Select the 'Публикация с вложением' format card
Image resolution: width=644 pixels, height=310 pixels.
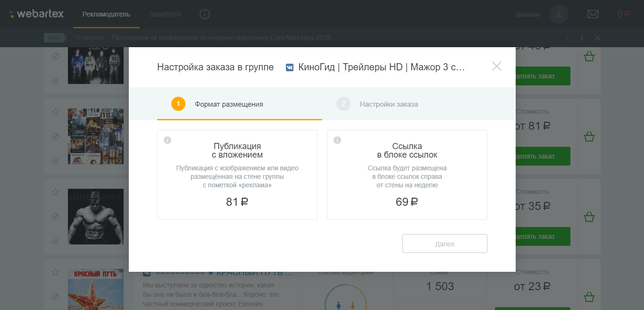237,175
